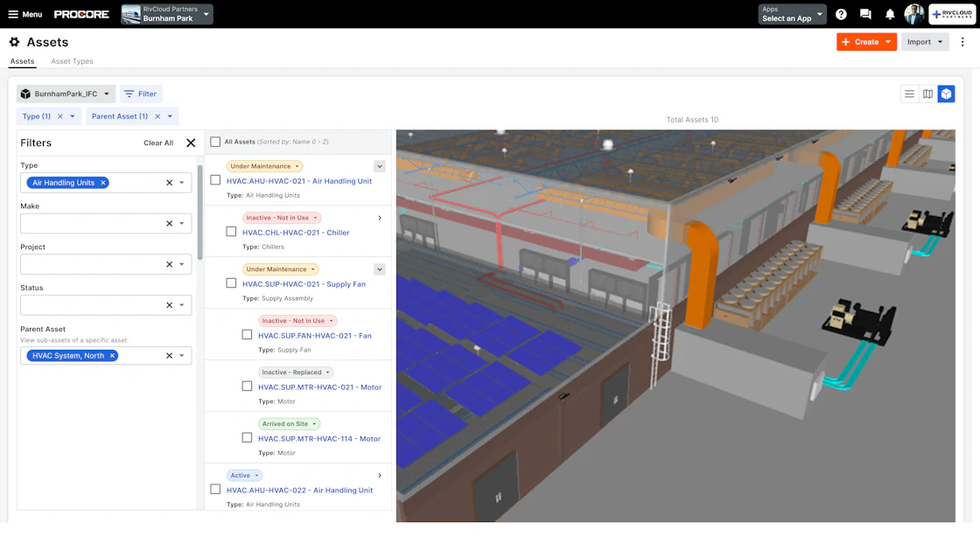Switch to the Assets tab
Screen dimensions: 980x551
(x=22, y=61)
